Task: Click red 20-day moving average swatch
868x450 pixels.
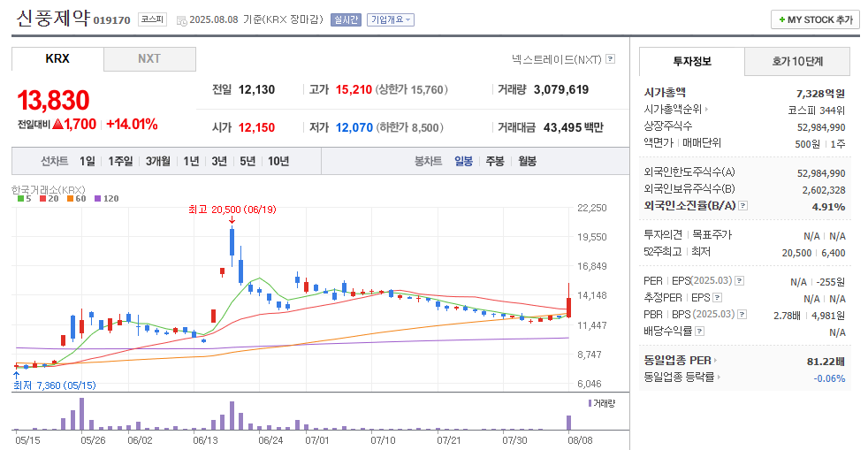Action: click(42, 199)
